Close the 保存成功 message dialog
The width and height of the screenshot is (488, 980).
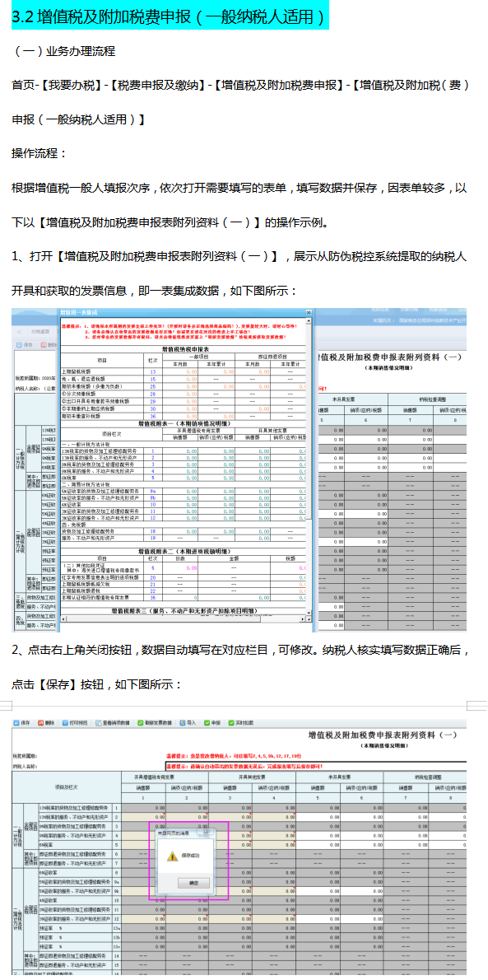tap(207, 832)
